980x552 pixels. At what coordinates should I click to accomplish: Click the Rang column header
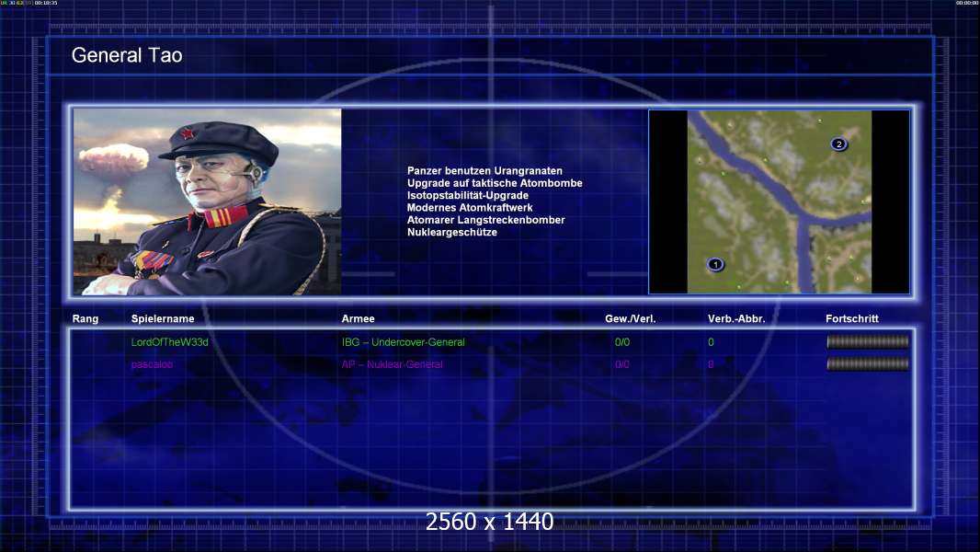tap(85, 319)
